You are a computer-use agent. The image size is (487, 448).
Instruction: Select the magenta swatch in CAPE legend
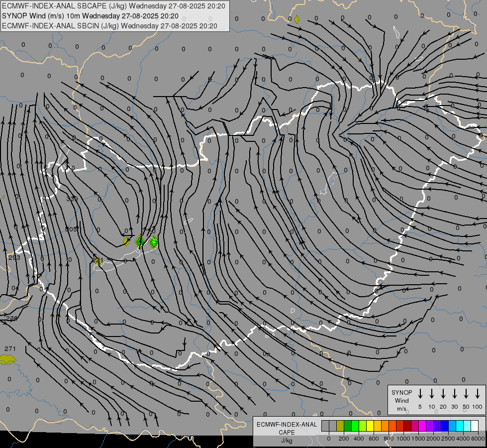[x=422, y=426]
